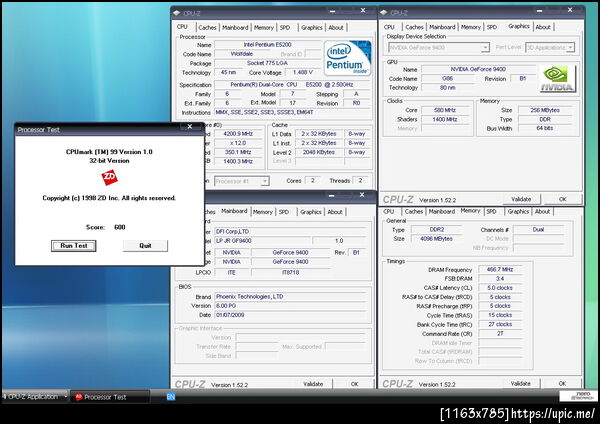Open About tab in CPU window
Viewport: 600px width, 424px height.
(336, 28)
